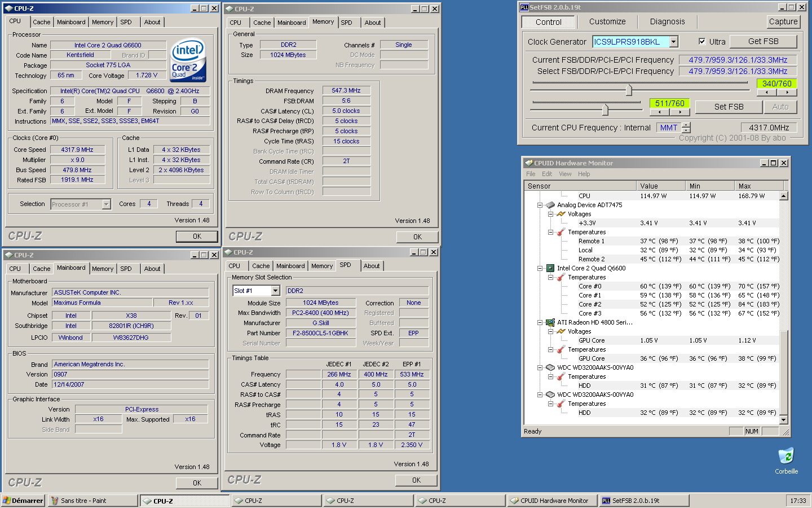Open the Corbeille desktop icon
Screen dimensions: 812x508
(786, 461)
